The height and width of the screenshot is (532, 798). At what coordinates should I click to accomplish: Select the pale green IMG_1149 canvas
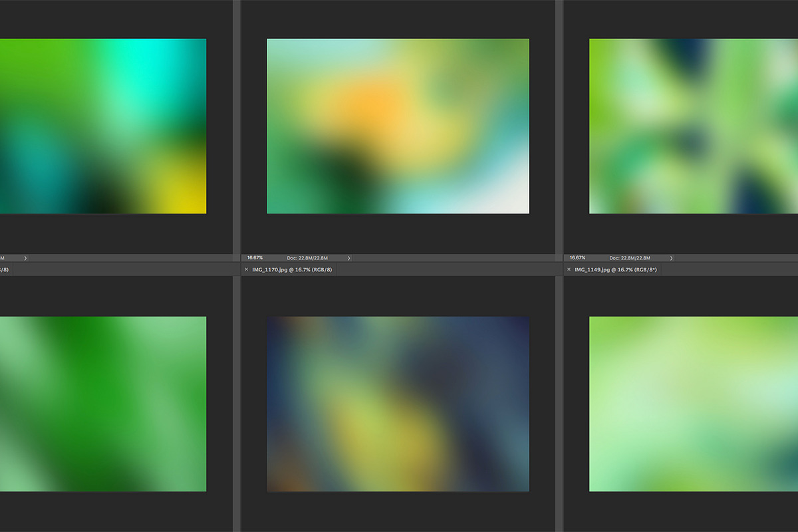click(x=694, y=404)
